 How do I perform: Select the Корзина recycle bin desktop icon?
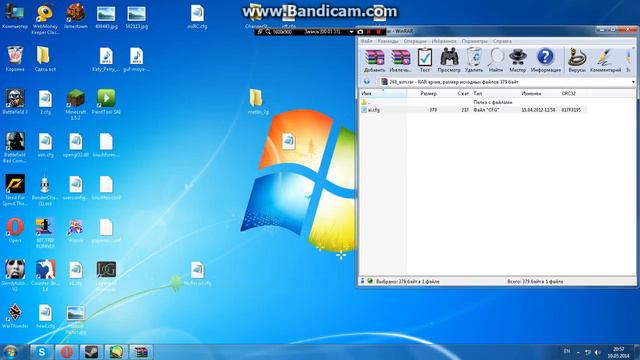coord(15,59)
